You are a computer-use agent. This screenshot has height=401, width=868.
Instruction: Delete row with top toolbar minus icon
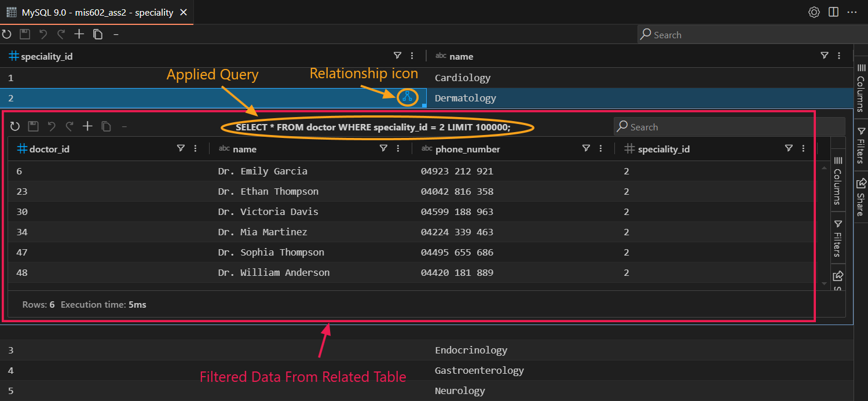[x=116, y=34]
